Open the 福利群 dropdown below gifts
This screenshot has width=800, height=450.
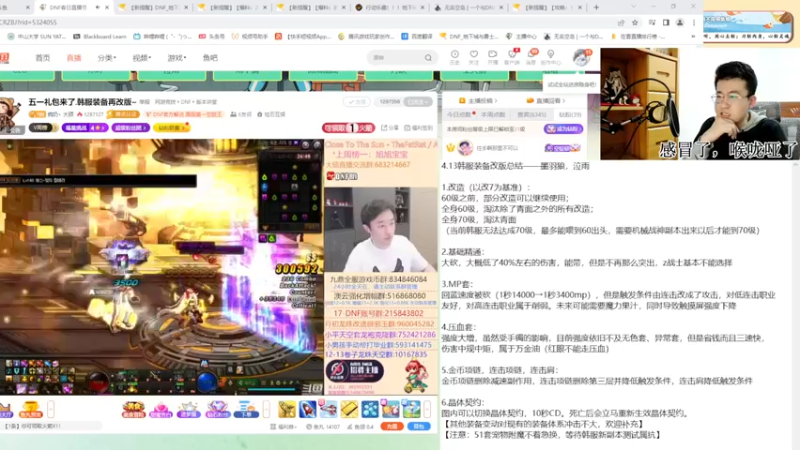(x=283, y=427)
